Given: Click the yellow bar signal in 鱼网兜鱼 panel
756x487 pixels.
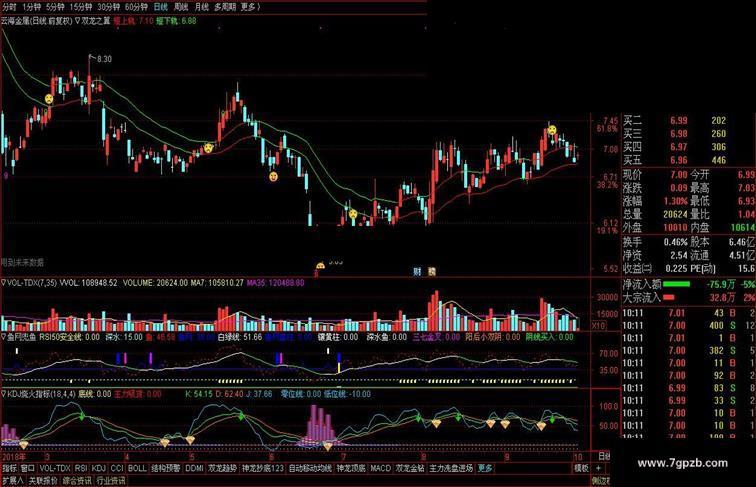Looking at the screenshot, I should click(x=339, y=368).
